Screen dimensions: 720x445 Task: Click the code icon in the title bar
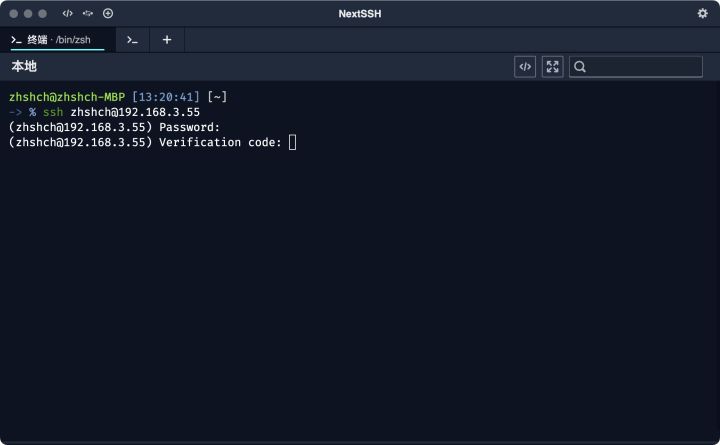(x=68, y=13)
